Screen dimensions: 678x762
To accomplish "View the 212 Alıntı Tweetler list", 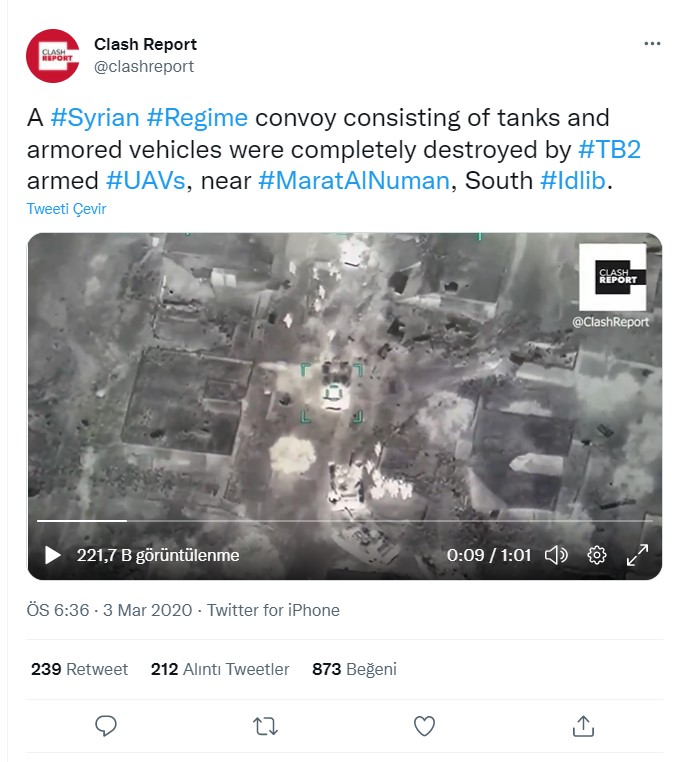I will (220, 669).
